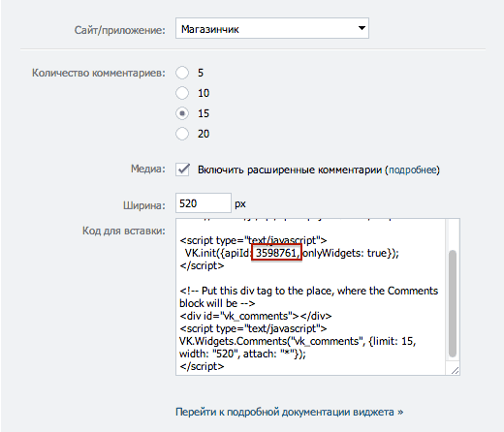Click 'onlyWidgets: true' in the code
The image size is (504, 432).
click(345, 253)
